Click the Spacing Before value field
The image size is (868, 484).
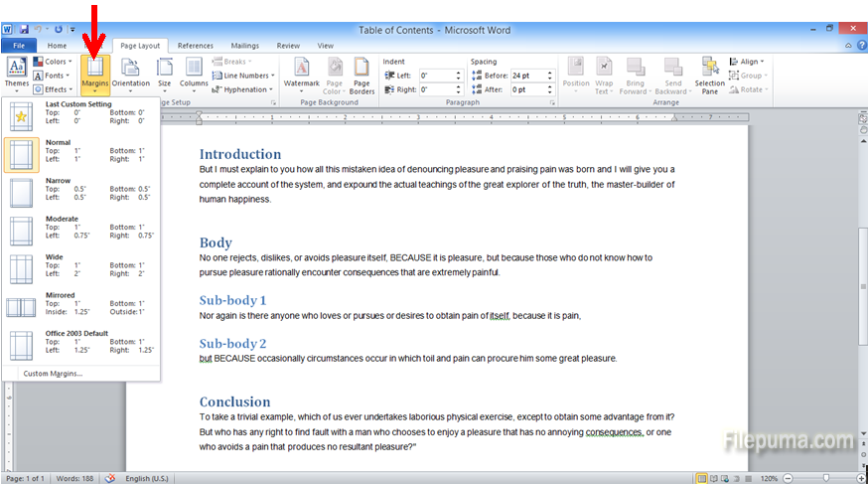coord(528,76)
